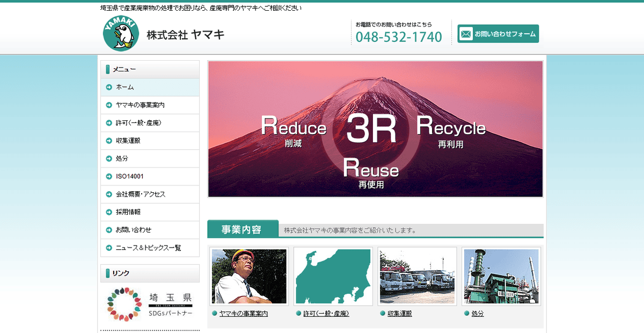Viewport: 644px width, 333px height.
Task: Click the green arrow icon beside ホーム
Action: tap(108, 87)
